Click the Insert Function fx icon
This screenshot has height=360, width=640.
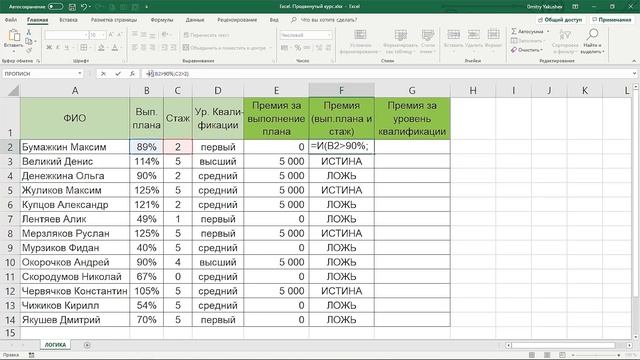pos(132,74)
